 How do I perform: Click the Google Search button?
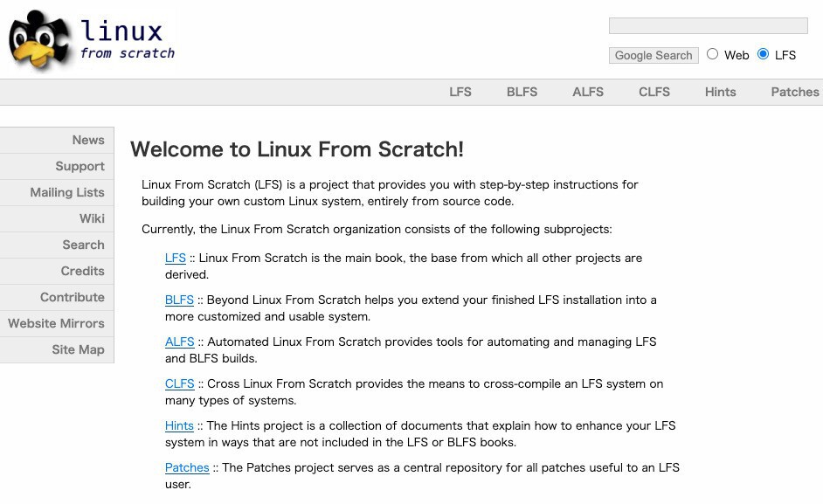[x=654, y=55]
